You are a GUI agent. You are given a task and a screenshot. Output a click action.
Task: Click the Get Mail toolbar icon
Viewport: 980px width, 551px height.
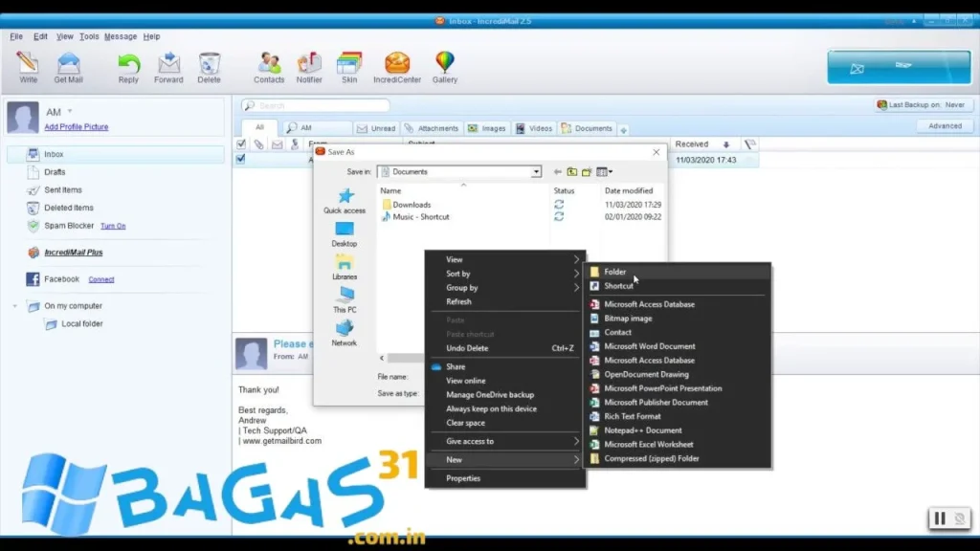68,67
